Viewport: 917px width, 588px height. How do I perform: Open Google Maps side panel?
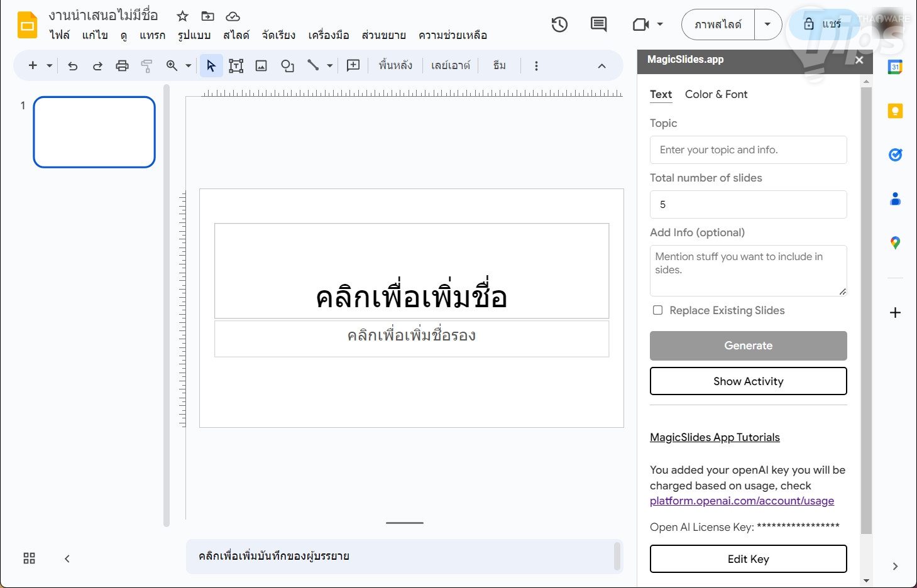tap(895, 243)
